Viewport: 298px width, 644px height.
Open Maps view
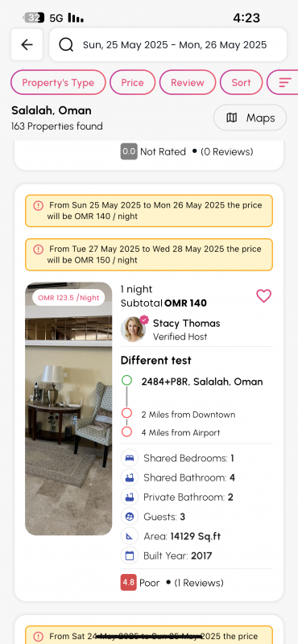pos(250,118)
